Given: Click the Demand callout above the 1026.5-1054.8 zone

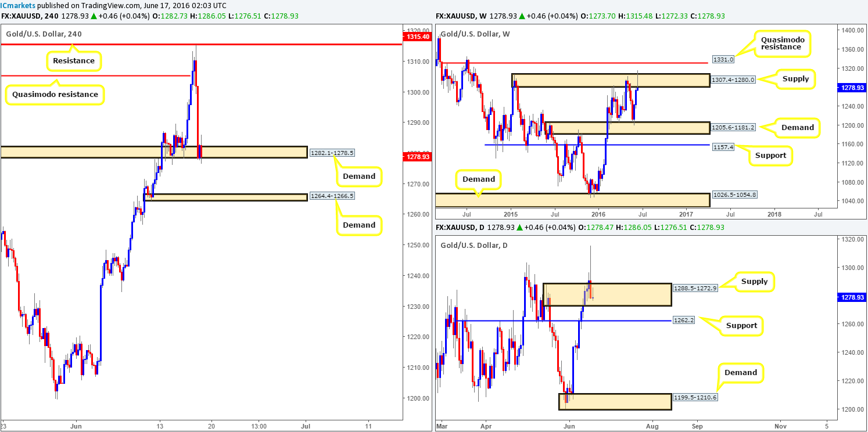Looking at the screenshot, I should pyautogui.click(x=479, y=179).
